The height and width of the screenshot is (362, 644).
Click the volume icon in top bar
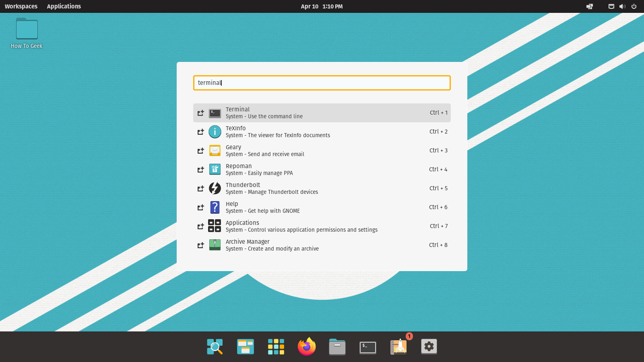pyautogui.click(x=623, y=6)
